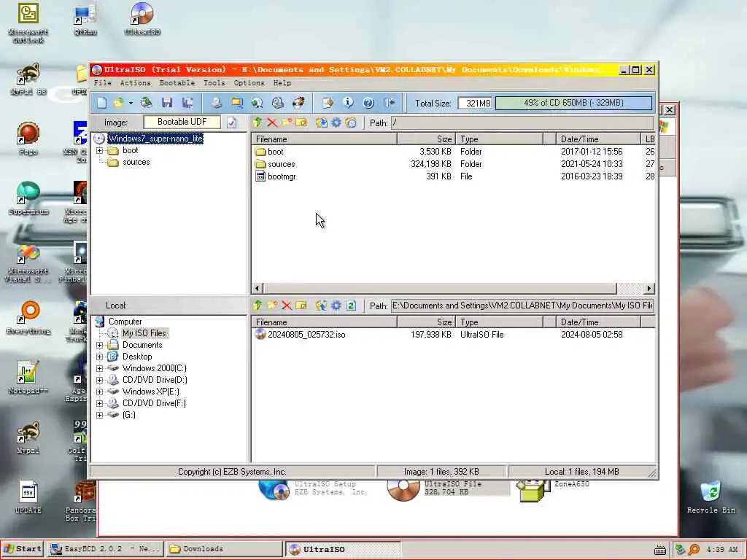Click the Save As toolbar icon

coord(187,102)
